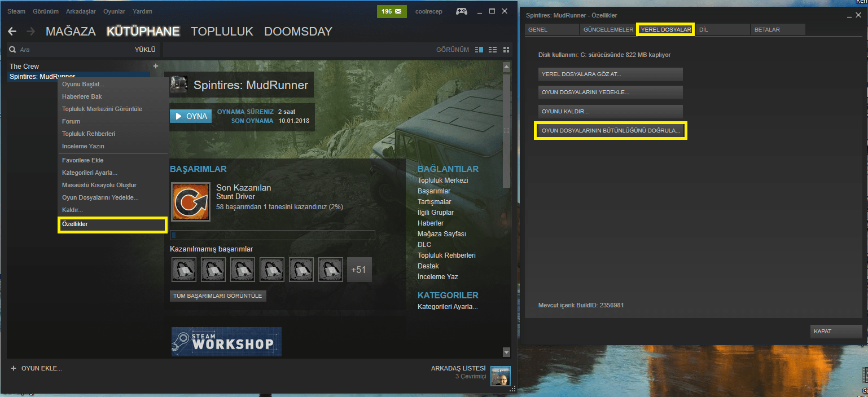This screenshot has width=868, height=397.
Task: Click OYUN EKLE... at bottom left
Action: [x=42, y=368]
